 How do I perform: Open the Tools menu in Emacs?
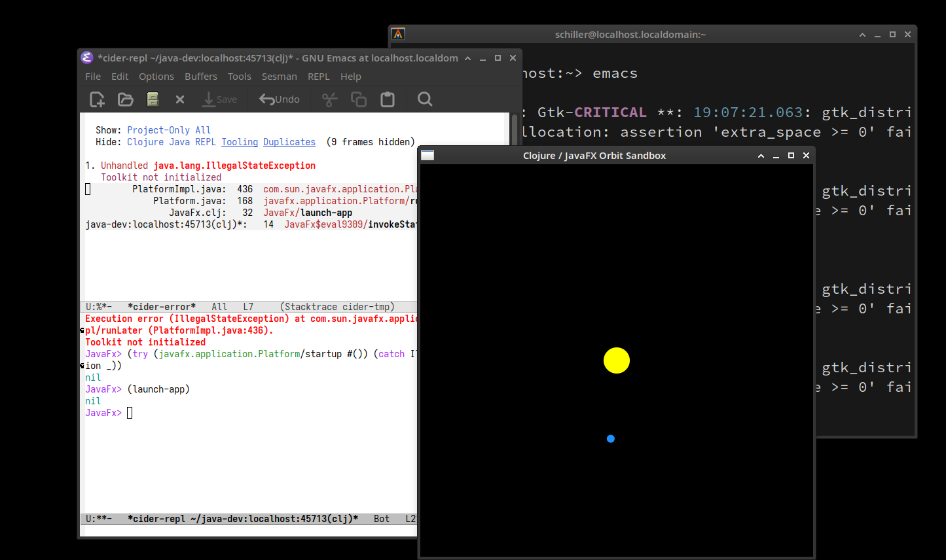pyautogui.click(x=240, y=77)
